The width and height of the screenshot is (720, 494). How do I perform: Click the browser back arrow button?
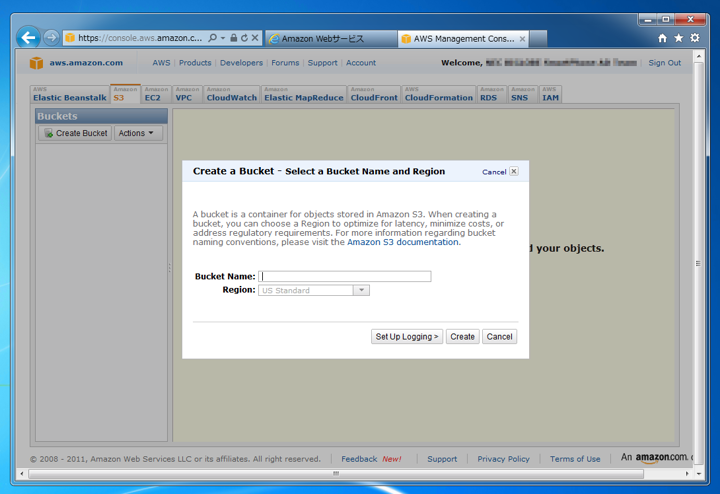(x=28, y=38)
